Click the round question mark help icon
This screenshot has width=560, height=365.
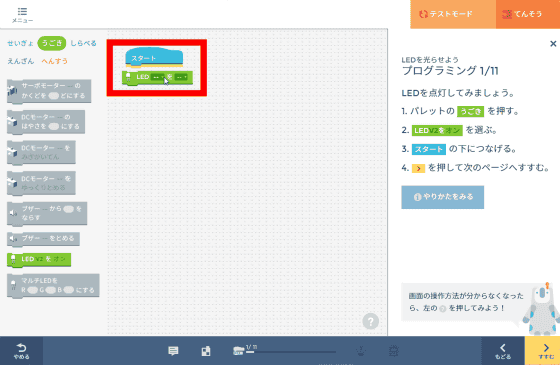pyautogui.click(x=370, y=321)
